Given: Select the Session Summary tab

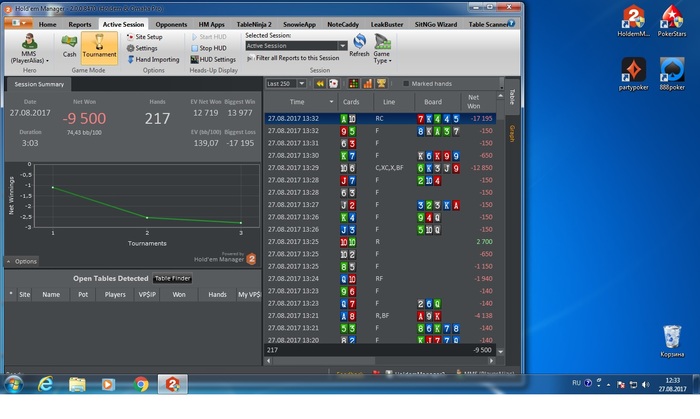Looking at the screenshot, I should click(x=39, y=84).
